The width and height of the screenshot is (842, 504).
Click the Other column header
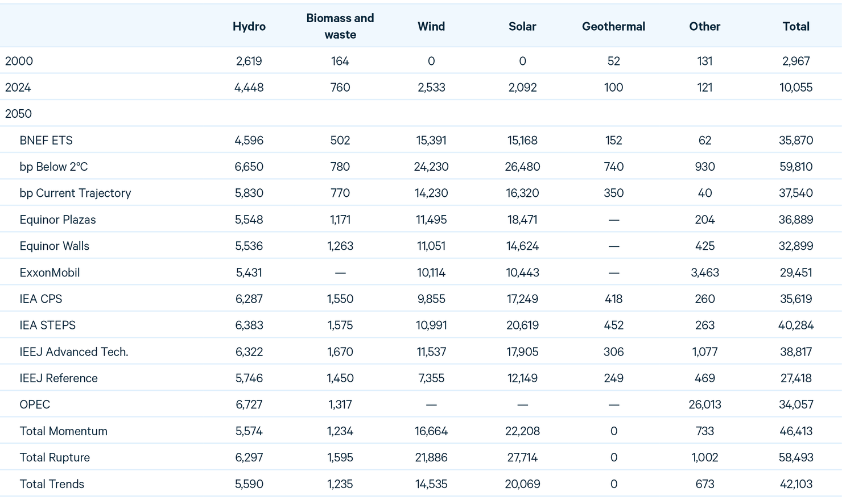(704, 27)
